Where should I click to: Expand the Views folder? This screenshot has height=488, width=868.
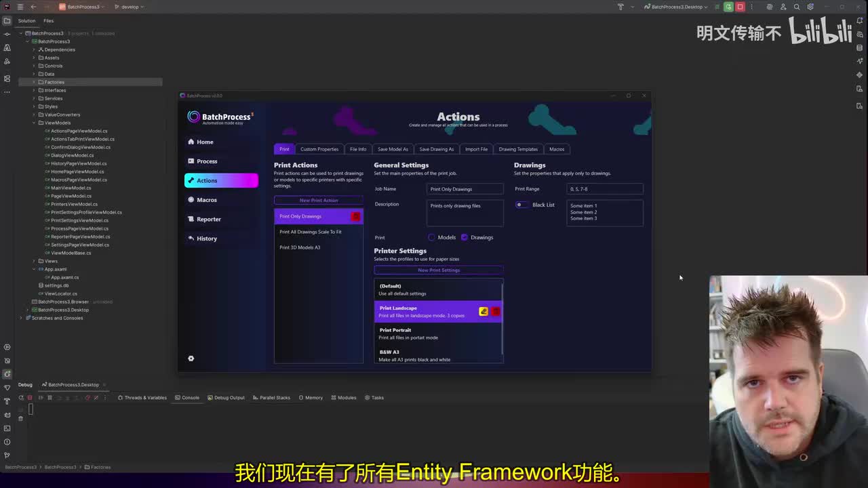[x=33, y=261]
